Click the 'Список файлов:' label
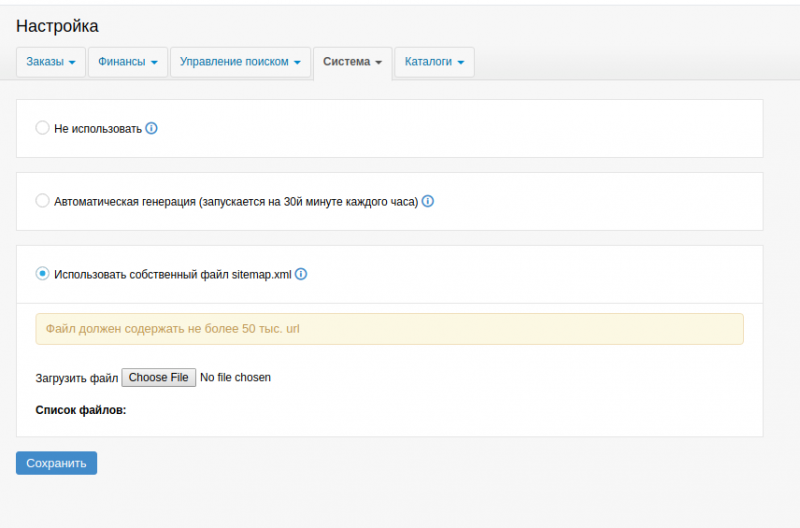Image resolution: width=800 pixels, height=528 pixels. click(x=81, y=410)
